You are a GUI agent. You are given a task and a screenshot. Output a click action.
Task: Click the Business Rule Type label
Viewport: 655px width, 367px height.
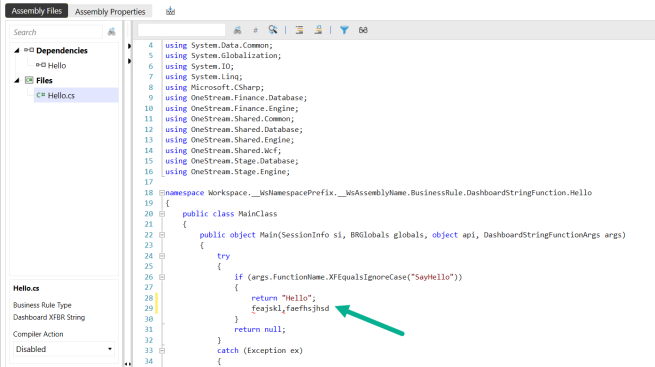click(x=42, y=305)
